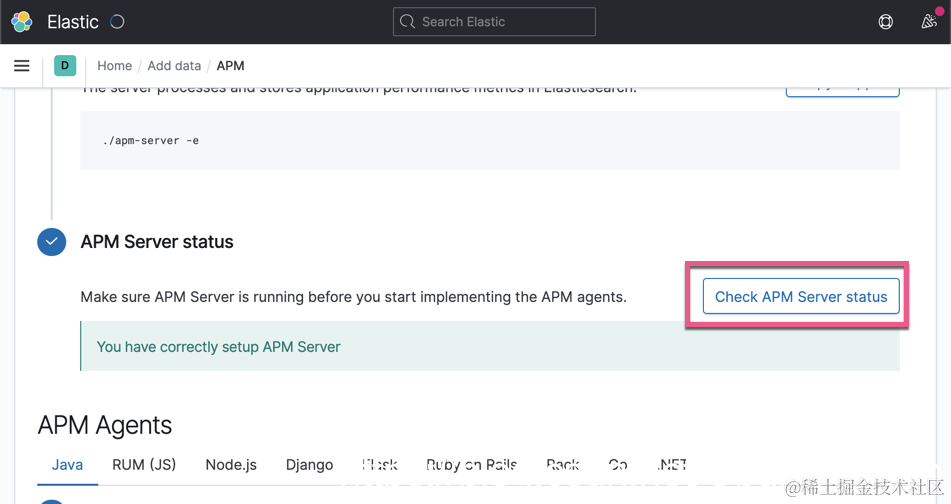
Task: Select the Flask agent tab
Action: tap(380, 465)
